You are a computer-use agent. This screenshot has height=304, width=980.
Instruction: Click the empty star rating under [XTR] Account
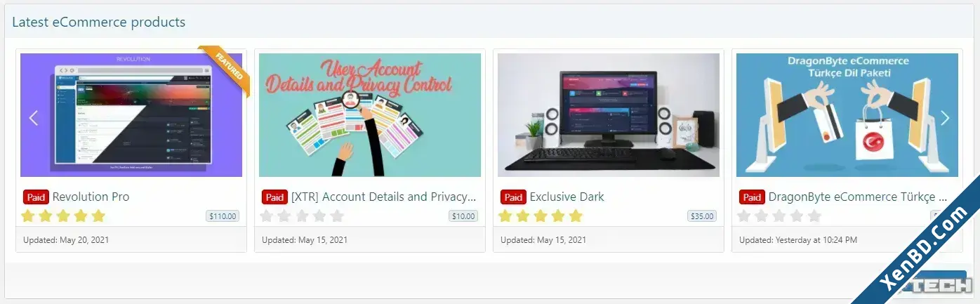pyautogui.click(x=302, y=216)
